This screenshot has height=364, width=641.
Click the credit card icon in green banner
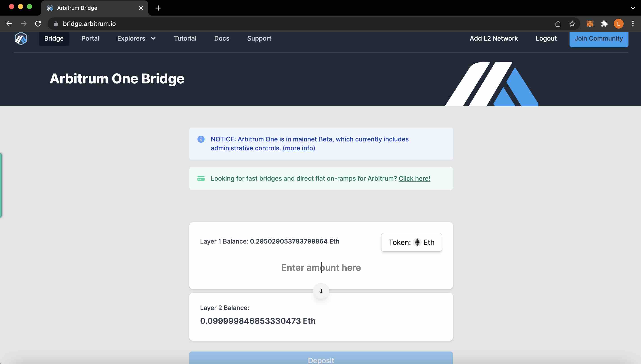click(x=201, y=178)
